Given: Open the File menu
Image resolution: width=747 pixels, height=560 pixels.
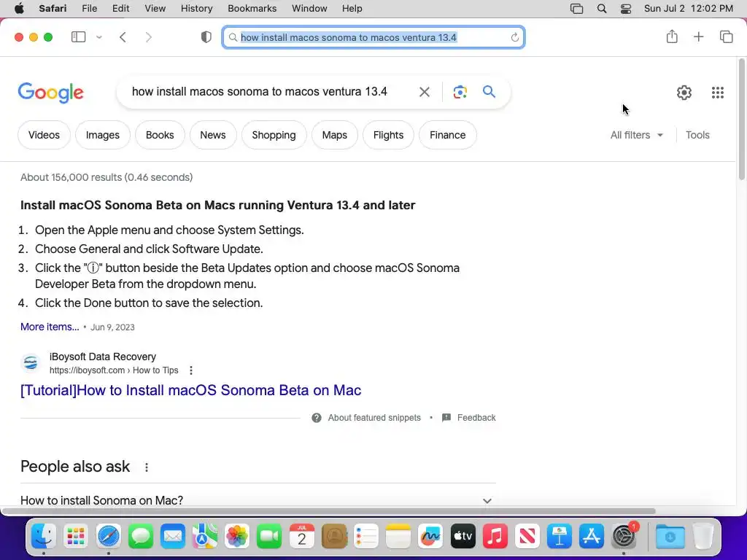Looking at the screenshot, I should [89, 9].
